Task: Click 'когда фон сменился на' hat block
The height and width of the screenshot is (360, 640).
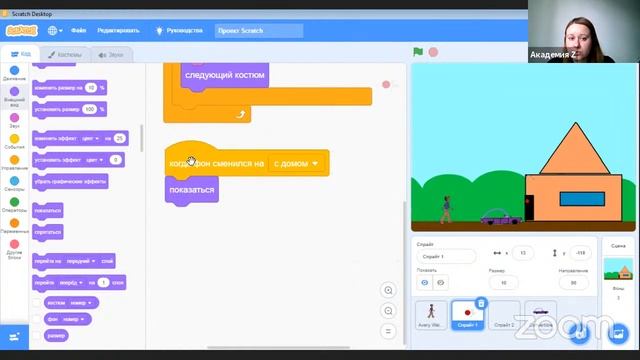Action: click(x=216, y=164)
